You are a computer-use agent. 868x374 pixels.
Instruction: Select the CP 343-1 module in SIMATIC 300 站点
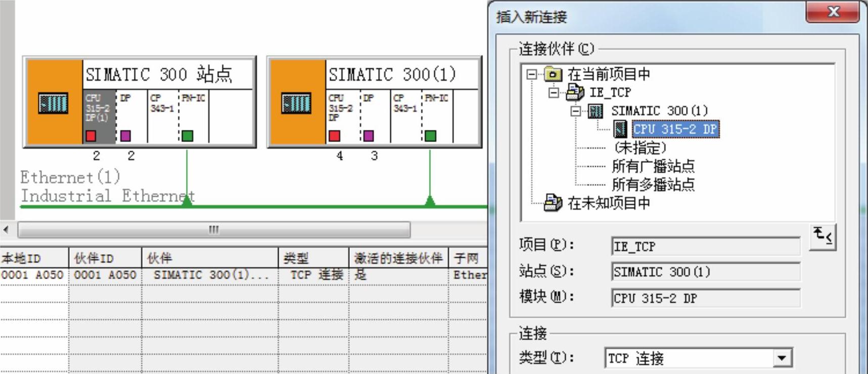click(163, 116)
